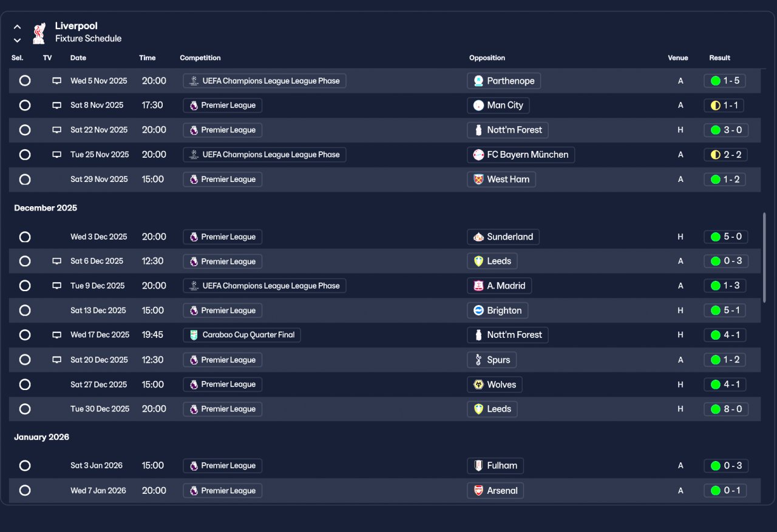777x532 pixels.
Task: Click the TV column header
Action: click(x=47, y=58)
